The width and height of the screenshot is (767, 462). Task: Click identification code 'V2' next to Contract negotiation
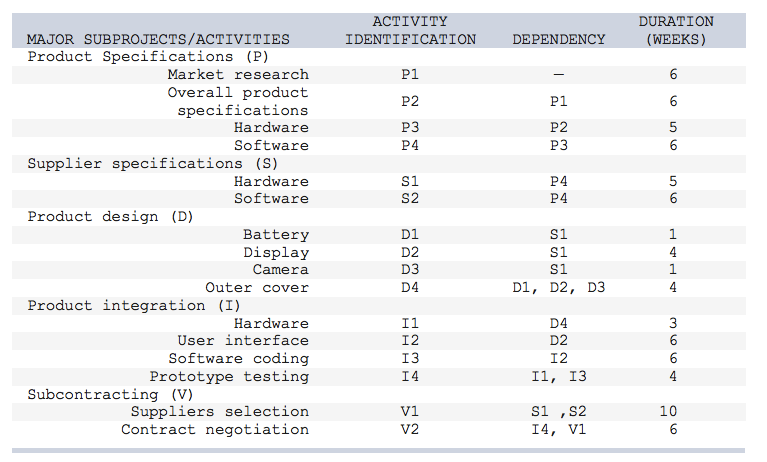410,430
